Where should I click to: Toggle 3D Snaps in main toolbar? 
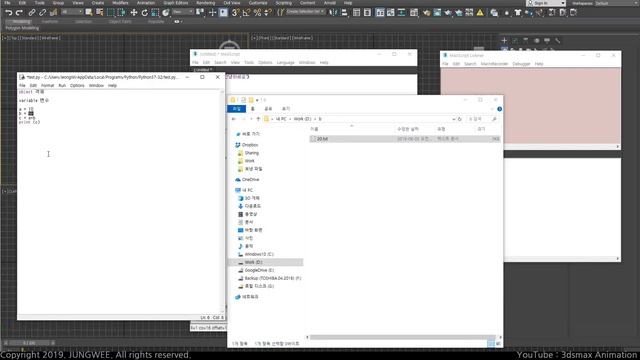pos(235,13)
